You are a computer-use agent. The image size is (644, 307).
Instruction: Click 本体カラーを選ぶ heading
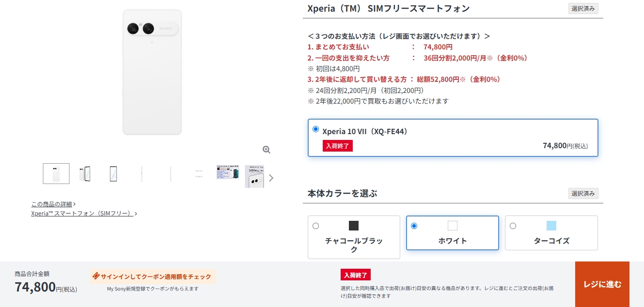tap(343, 194)
